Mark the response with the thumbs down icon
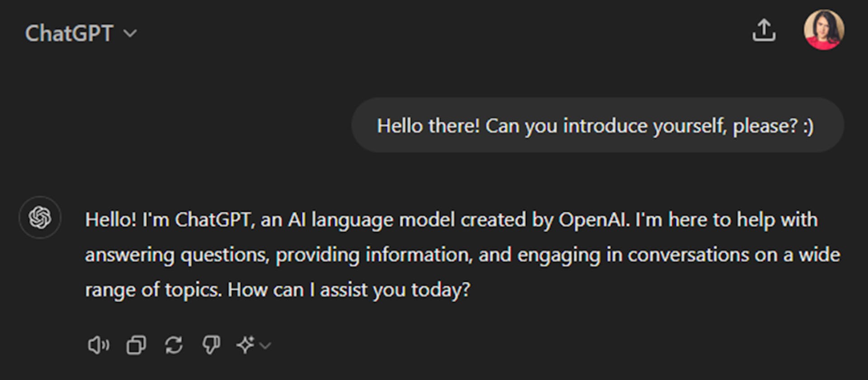Image resolution: width=868 pixels, height=380 pixels. (x=211, y=345)
